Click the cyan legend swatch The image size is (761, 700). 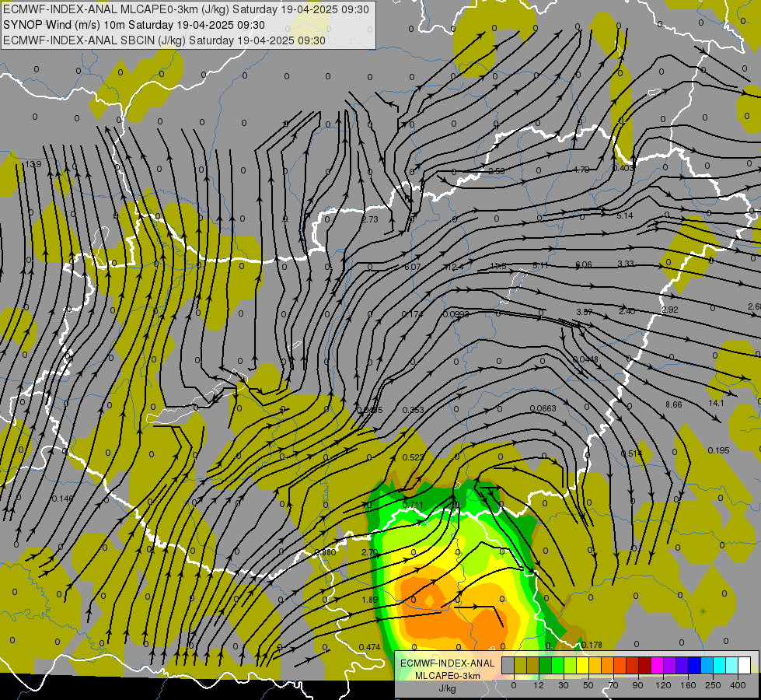[721, 665]
